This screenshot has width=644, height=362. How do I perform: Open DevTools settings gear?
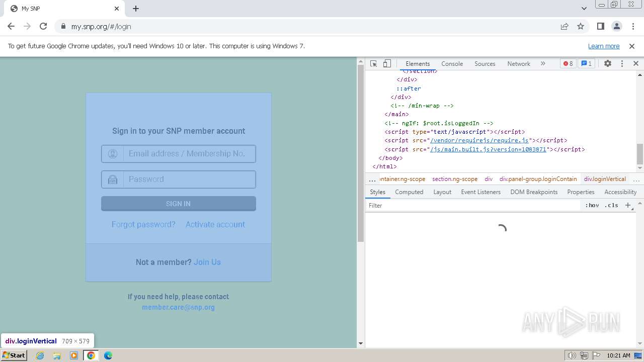pos(608,64)
